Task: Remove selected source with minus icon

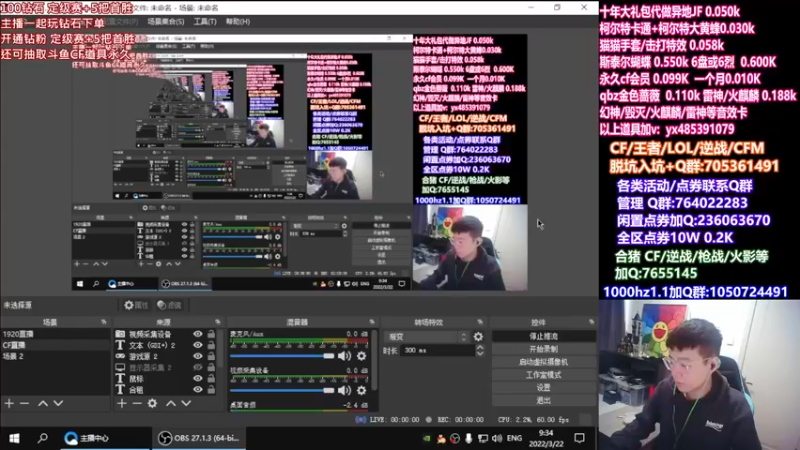Action: (137, 404)
